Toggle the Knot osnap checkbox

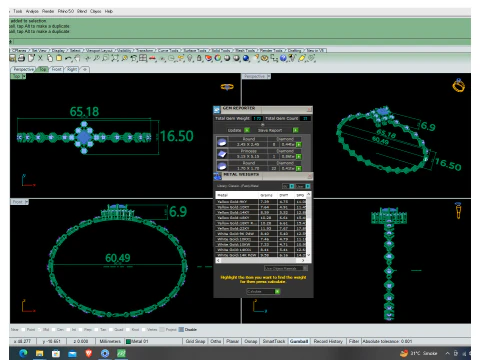pyautogui.click(x=128, y=329)
